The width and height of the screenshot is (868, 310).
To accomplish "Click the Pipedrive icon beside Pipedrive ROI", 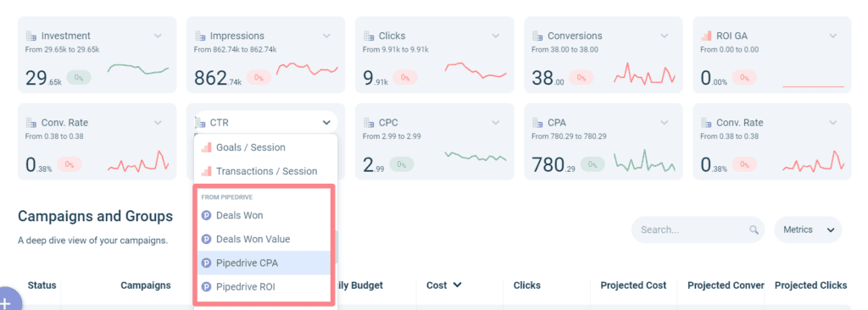I will pos(207,287).
